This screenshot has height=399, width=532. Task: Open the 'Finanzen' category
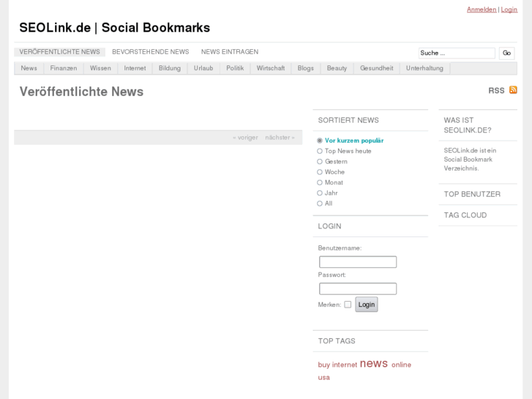coord(64,68)
